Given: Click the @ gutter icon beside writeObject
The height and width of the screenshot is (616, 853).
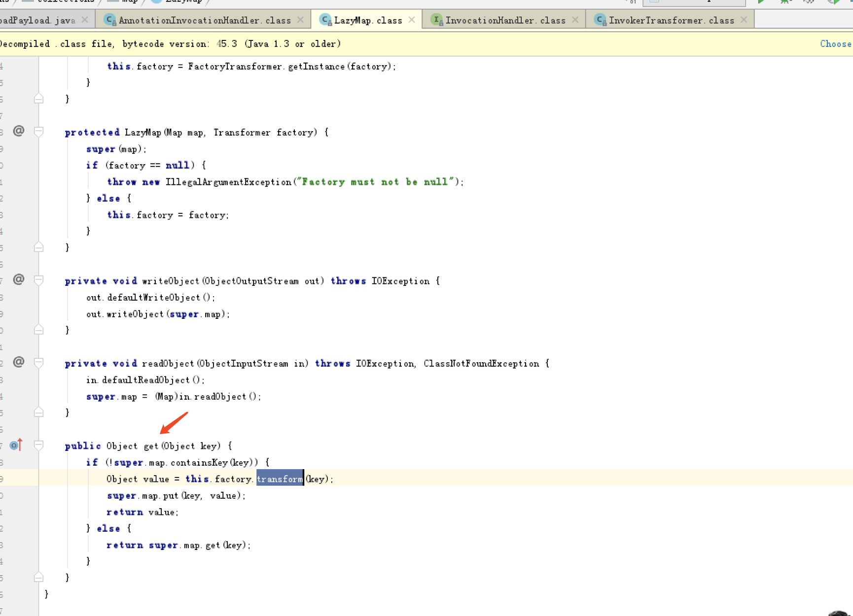Looking at the screenshot, I should point(19,279).
